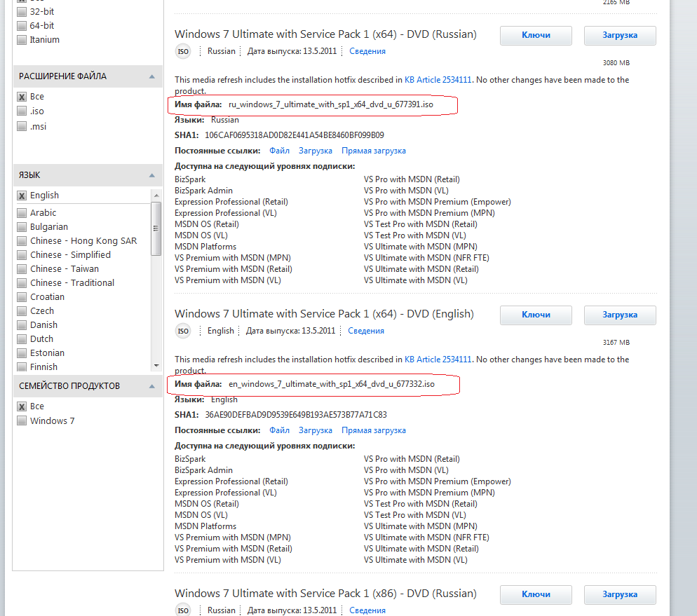Toggle the Chinese - Simplified checkbox
This screenshot has height=616, width=697.
pos(22,255)
